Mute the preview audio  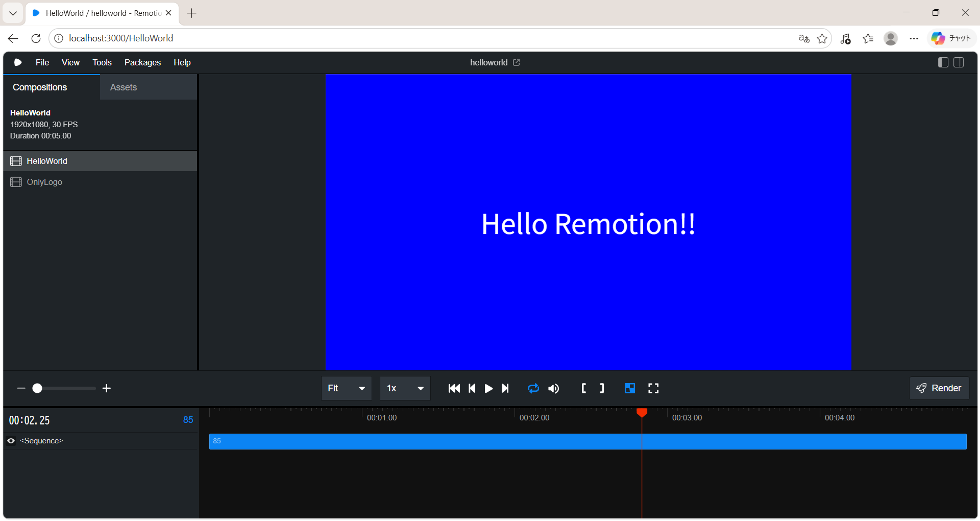tap(554, 389)
